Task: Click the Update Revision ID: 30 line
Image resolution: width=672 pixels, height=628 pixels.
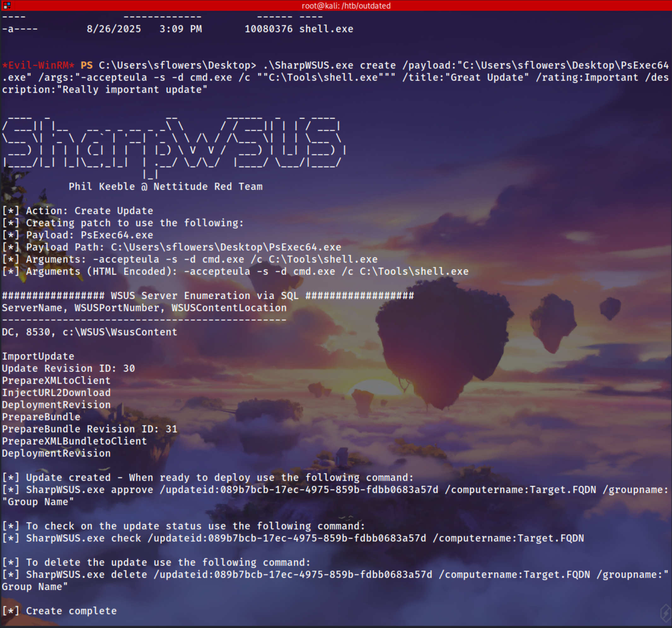Action: 68,368
